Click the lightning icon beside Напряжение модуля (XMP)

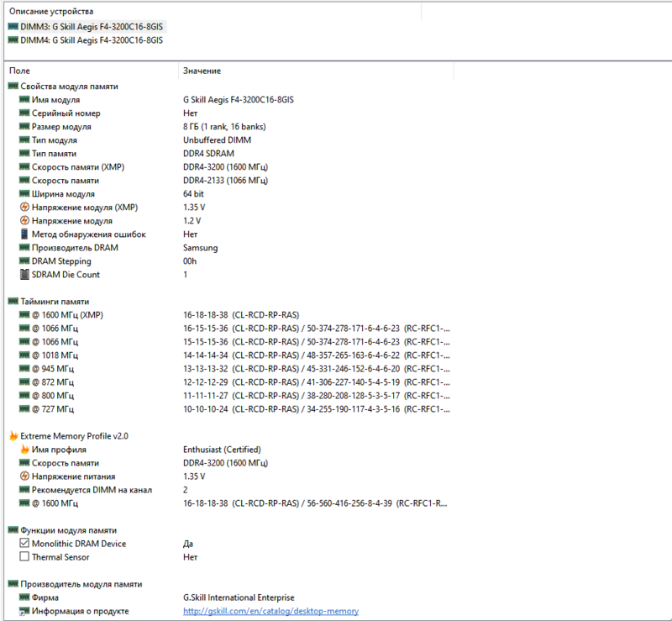coord(24,208)
